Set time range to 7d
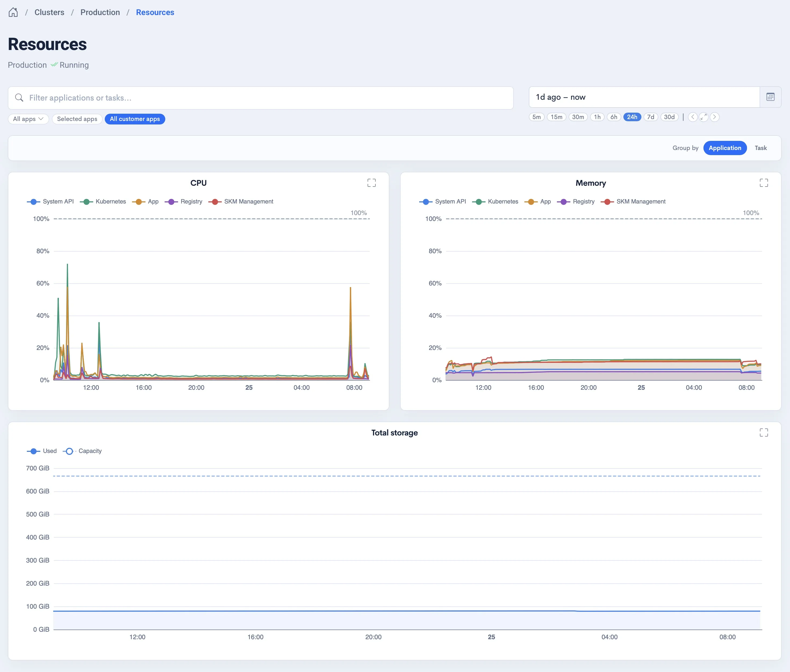This screenshot has width=790, height=672. (x=651, y=117)
